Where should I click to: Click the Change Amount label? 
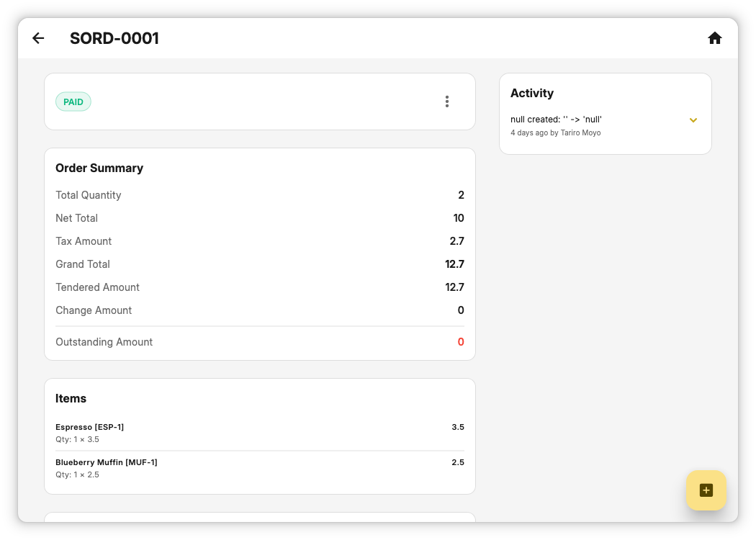click(x=94, y=310)
